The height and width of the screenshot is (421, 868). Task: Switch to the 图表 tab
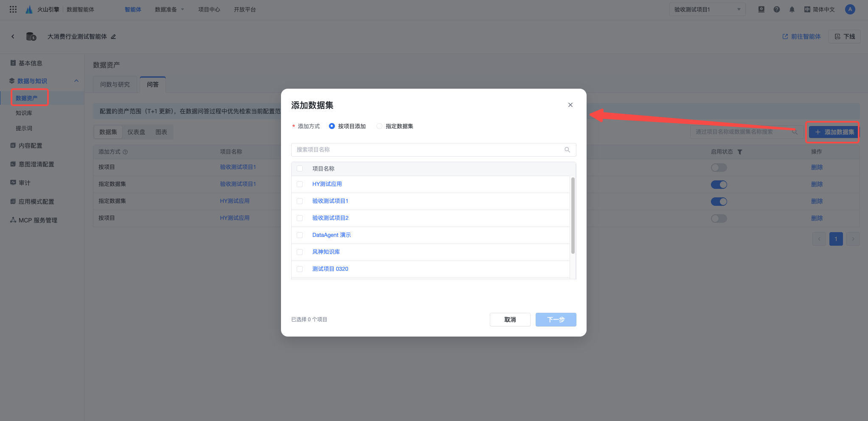(x=161, y=132)
